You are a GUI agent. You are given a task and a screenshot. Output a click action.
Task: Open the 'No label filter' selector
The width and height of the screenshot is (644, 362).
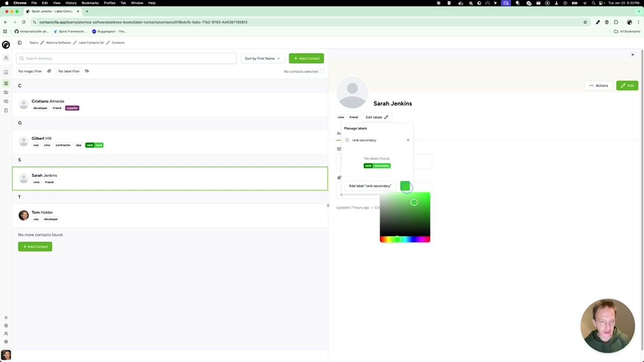69,71
